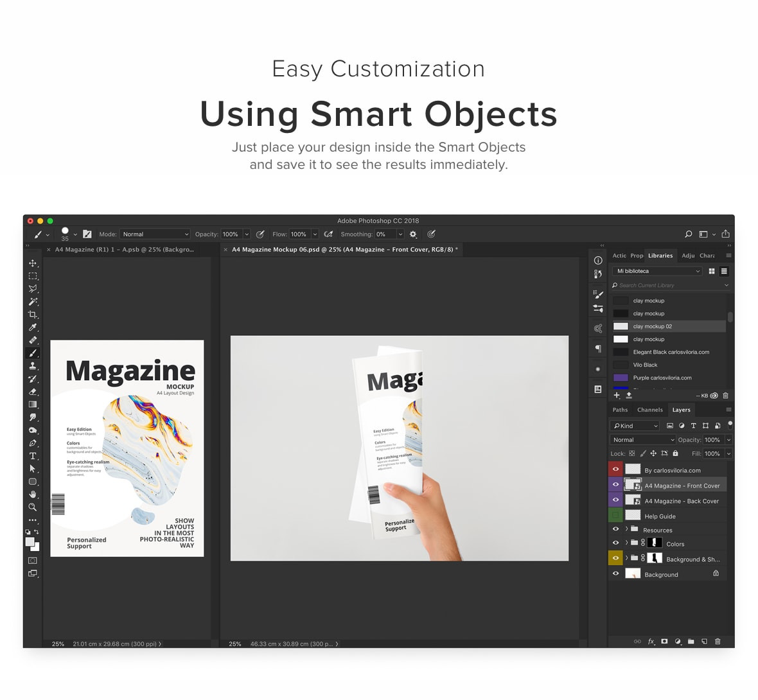
Task: Select the Pen tool
Action: (x=33, y=443)
